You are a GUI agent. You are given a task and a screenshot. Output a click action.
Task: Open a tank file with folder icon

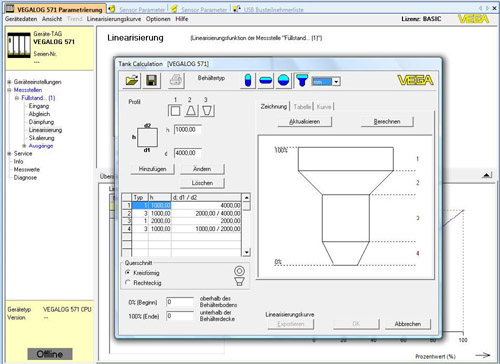(132, 80)
